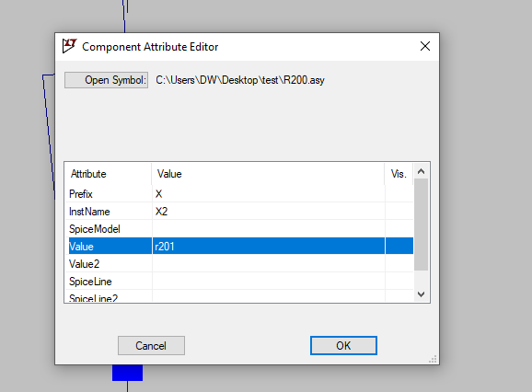532x392 pixels.
Task: Close the Component Attribute Editor dialog
Action: [425, 46]
